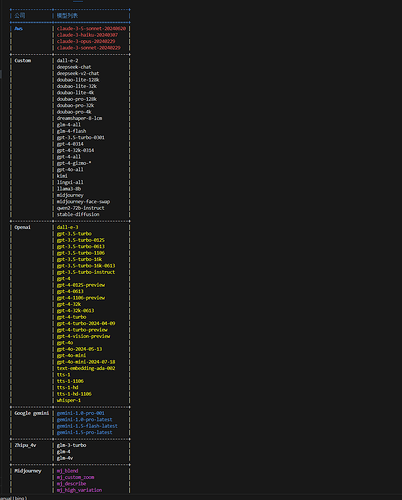Select the gpt-4o-mini-2024-07-18 entry
Screen dimensions: 402x500
[86, 362]
